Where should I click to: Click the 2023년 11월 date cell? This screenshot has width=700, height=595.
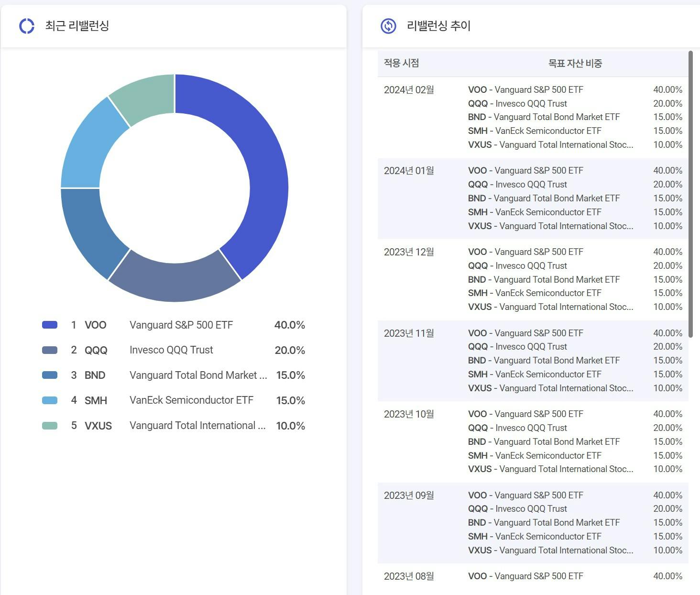coord(409,333)
